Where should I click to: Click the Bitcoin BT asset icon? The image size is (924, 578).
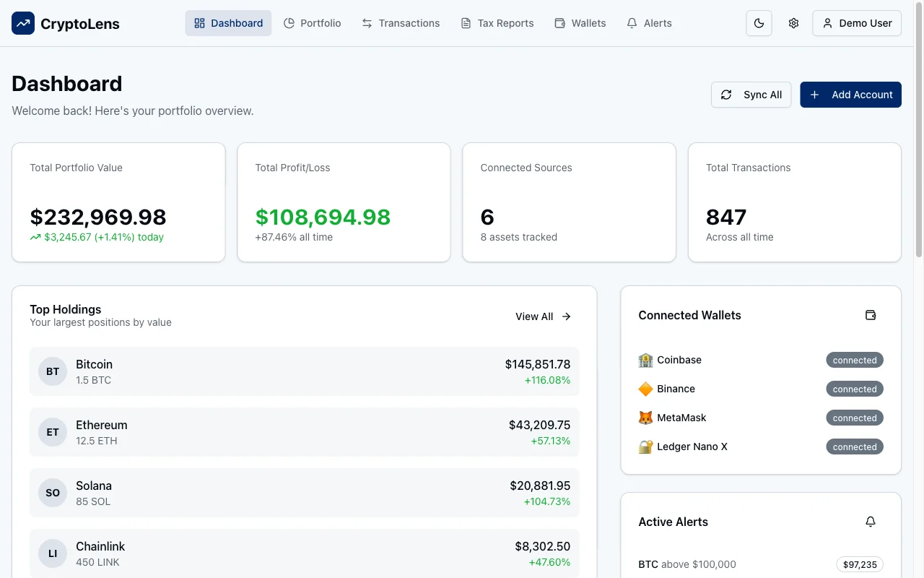pos(52,371)
